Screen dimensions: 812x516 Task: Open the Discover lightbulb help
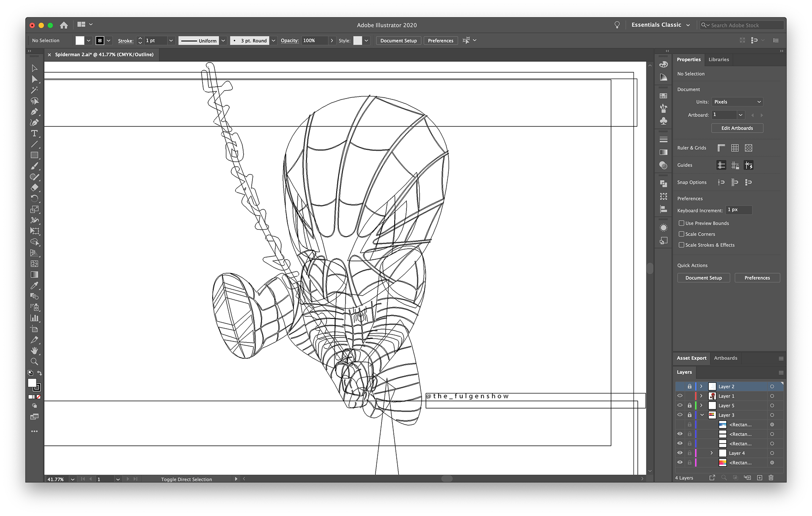point(617,25)
